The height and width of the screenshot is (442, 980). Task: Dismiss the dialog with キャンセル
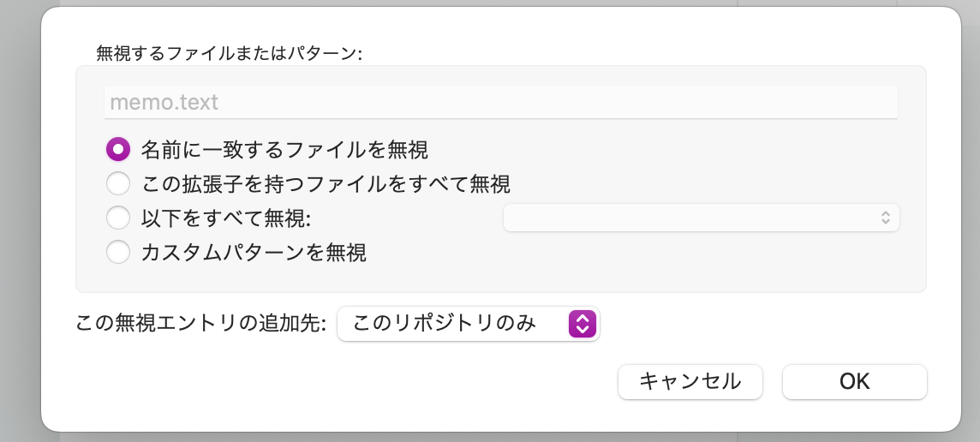pos(690,381)
